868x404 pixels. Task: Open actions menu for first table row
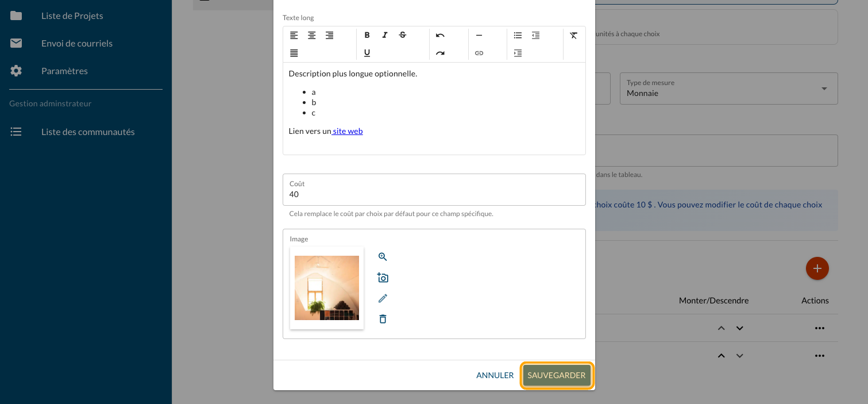click(819, 328)
